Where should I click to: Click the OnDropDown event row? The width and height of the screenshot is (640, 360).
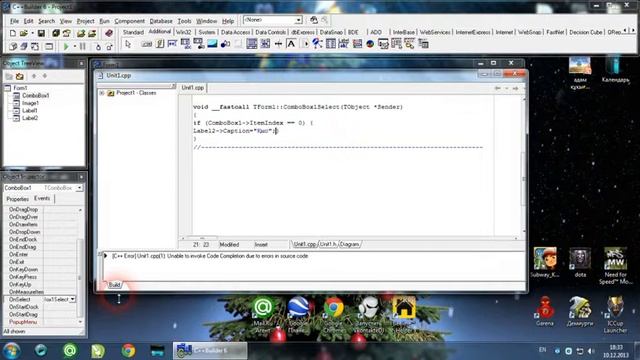click(40, 232)
